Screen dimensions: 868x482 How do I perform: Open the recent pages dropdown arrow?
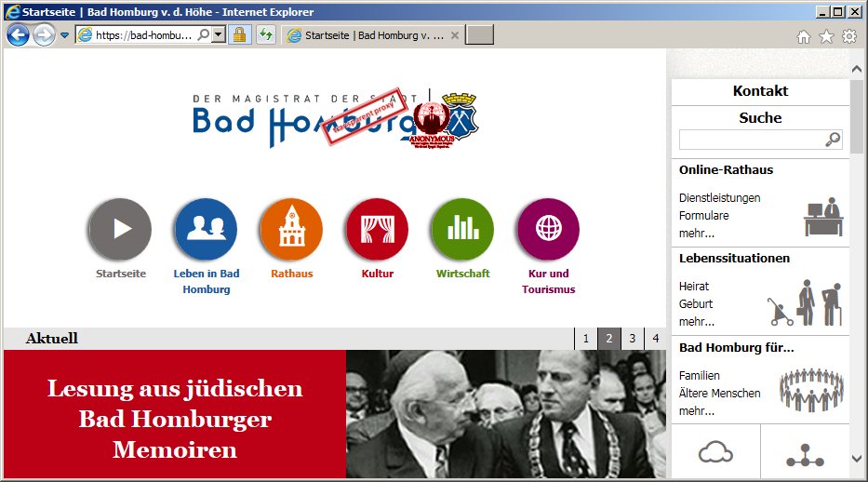65,35
